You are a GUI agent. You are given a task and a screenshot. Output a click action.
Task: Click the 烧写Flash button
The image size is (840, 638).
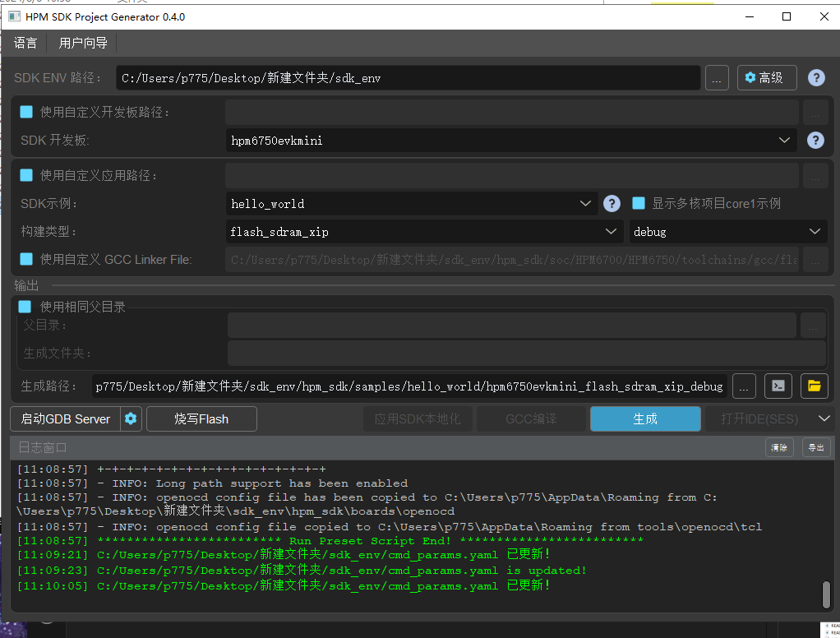click(201, 419)
